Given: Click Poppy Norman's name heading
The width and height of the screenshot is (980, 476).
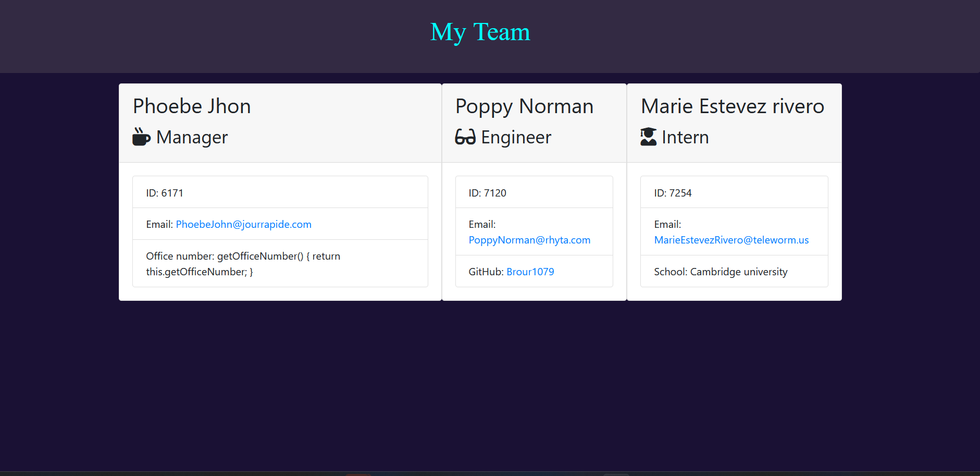Looking at the screenshot, I should [524, 106].
